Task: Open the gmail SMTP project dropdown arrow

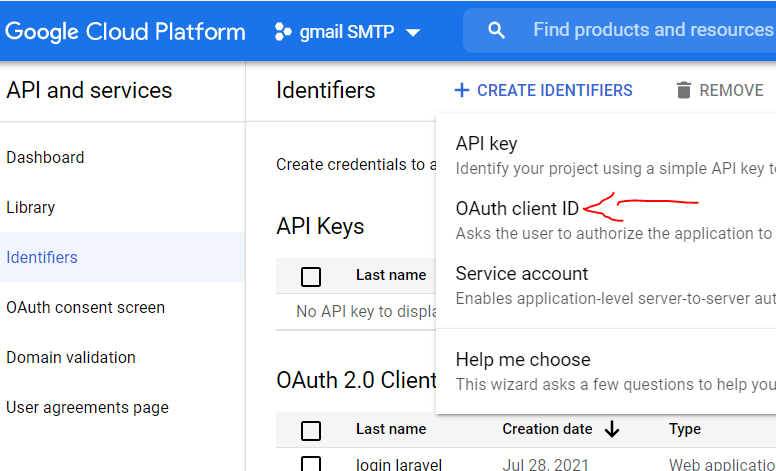Action: pos(413,33)
